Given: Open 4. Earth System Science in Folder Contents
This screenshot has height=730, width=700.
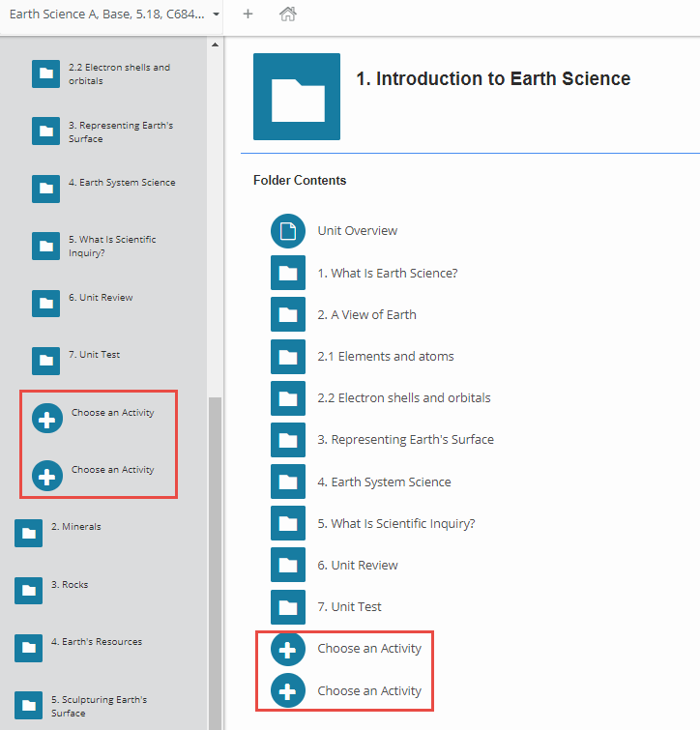Looking at the screenshot, I should [x=384, y=482].
